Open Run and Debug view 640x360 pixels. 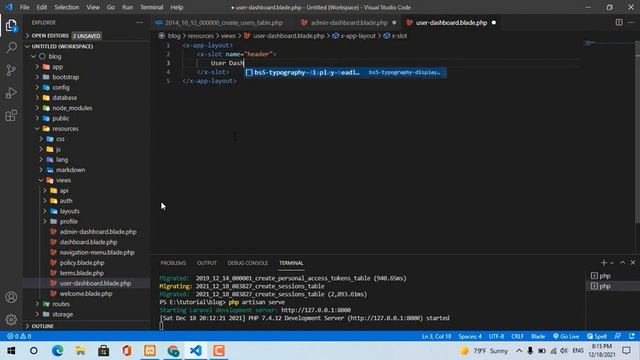click(11, 93)
